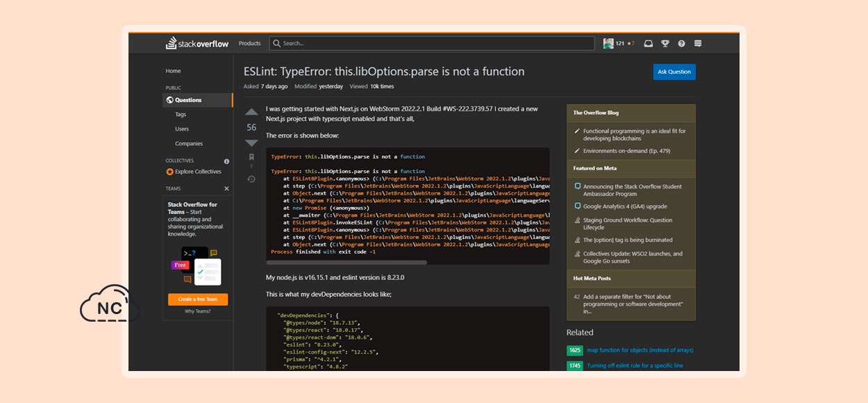Show the question activity history icon
This screenshot has width=868, height=403.
tap(251, 179)
